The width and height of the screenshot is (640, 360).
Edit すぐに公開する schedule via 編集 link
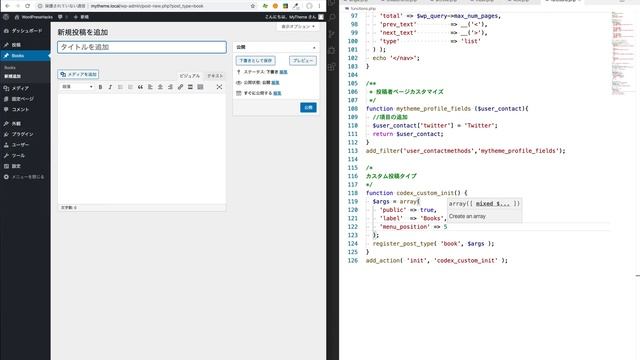click(x=277, y=93)
